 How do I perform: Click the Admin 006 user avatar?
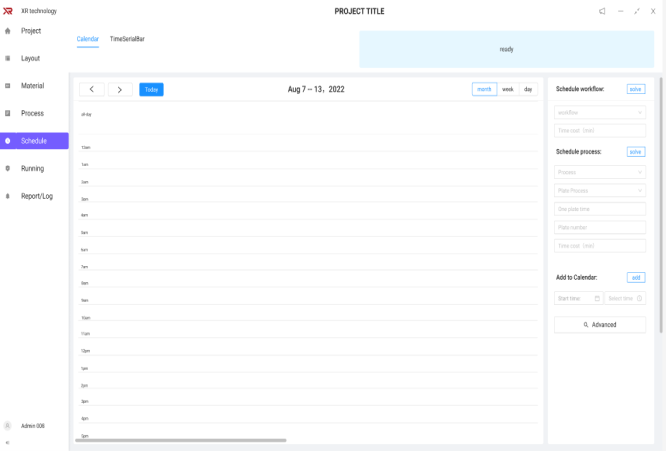pyautogui.click(x=8, y=426)
